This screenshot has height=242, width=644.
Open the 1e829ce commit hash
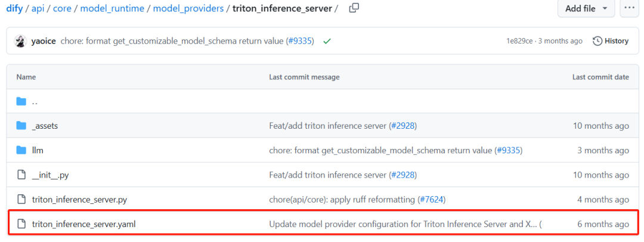tap(519, 41)
